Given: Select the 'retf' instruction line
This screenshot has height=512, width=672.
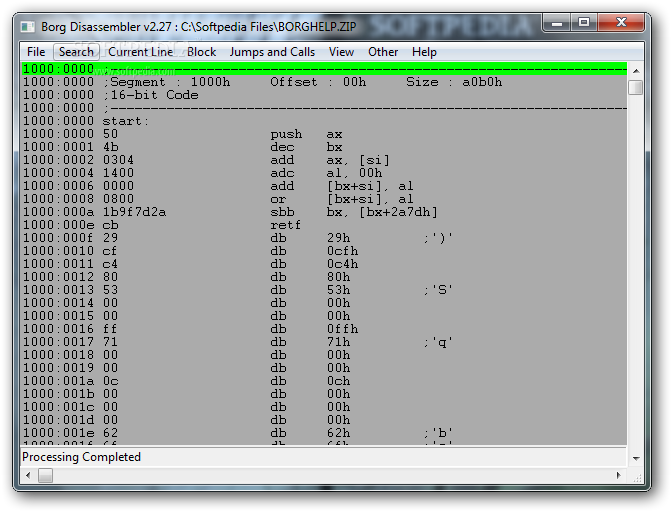Looking at the screenshot, I should [x=324, y=225].
